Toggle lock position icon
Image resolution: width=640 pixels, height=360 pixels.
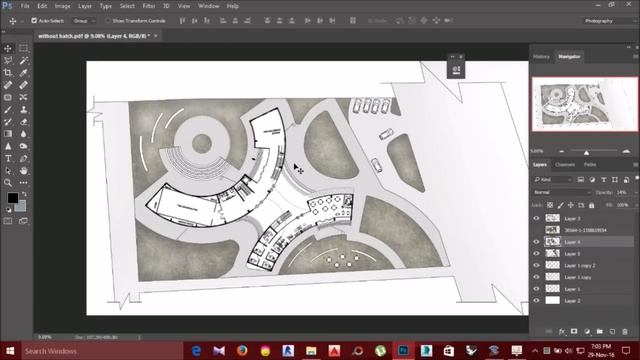click(571, 205)
